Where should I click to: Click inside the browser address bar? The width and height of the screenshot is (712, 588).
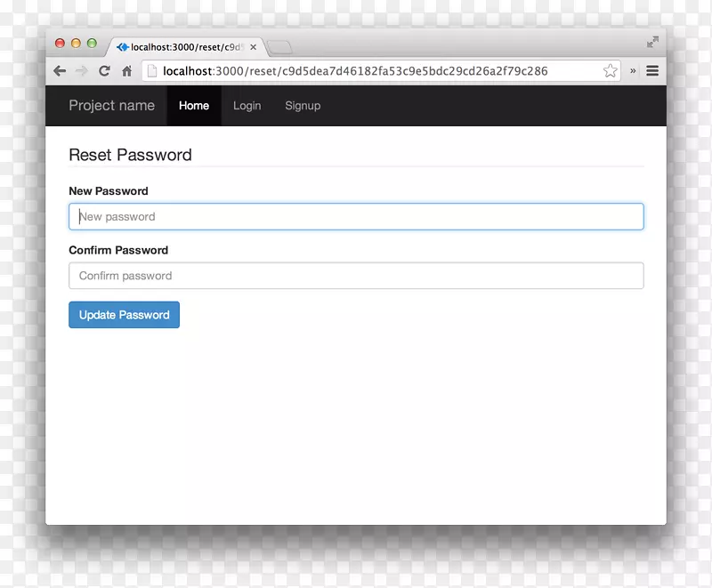[383, 70]
